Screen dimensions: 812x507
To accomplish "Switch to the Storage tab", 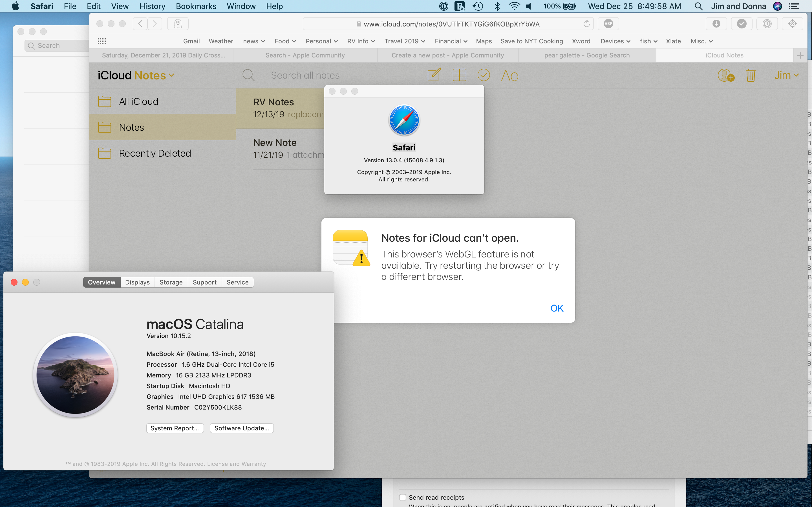I will [x=171, y=282].
